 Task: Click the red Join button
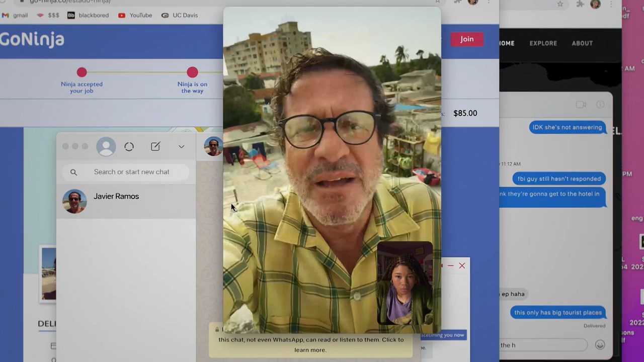pos(466,39)
